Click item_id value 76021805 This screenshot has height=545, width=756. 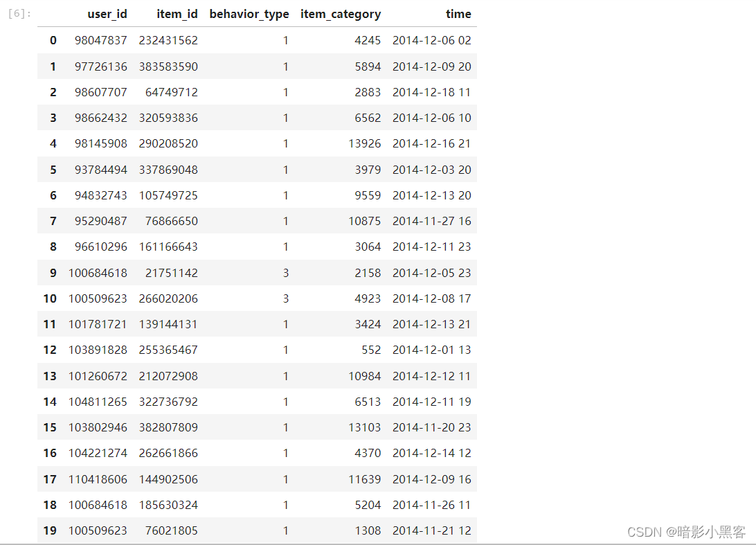click(x=172, y=530)
